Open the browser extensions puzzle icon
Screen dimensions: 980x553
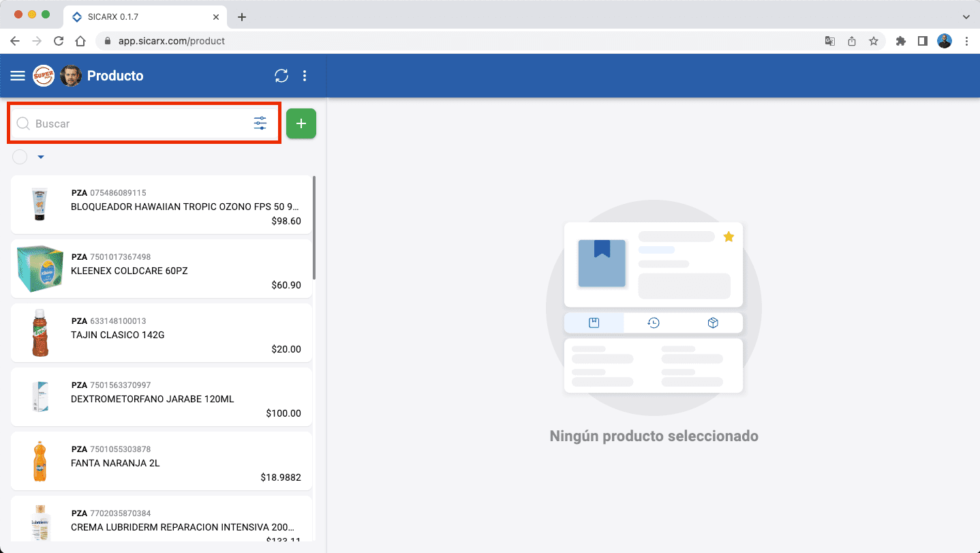click(x=900, y=41)
